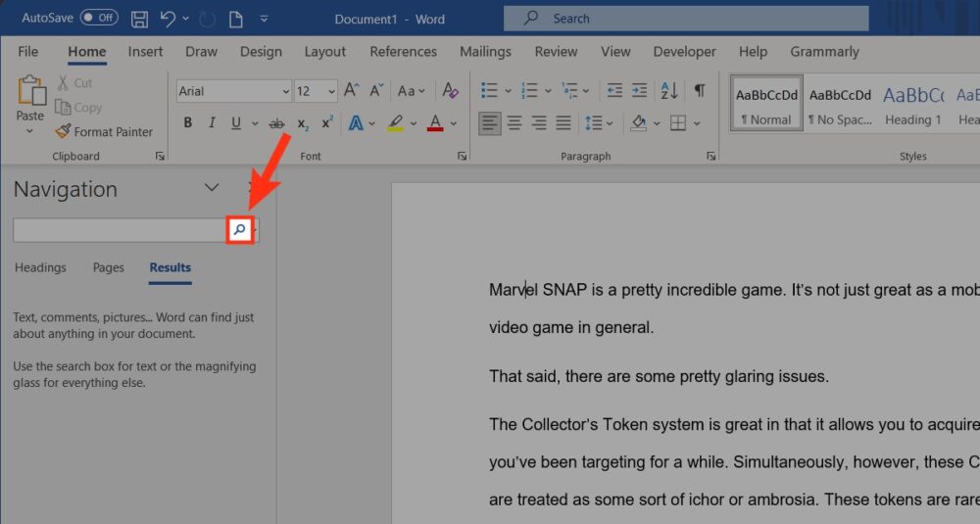Click the yellow text highlight color button
This screenshot has width=980, height=524.
(395, 123)
